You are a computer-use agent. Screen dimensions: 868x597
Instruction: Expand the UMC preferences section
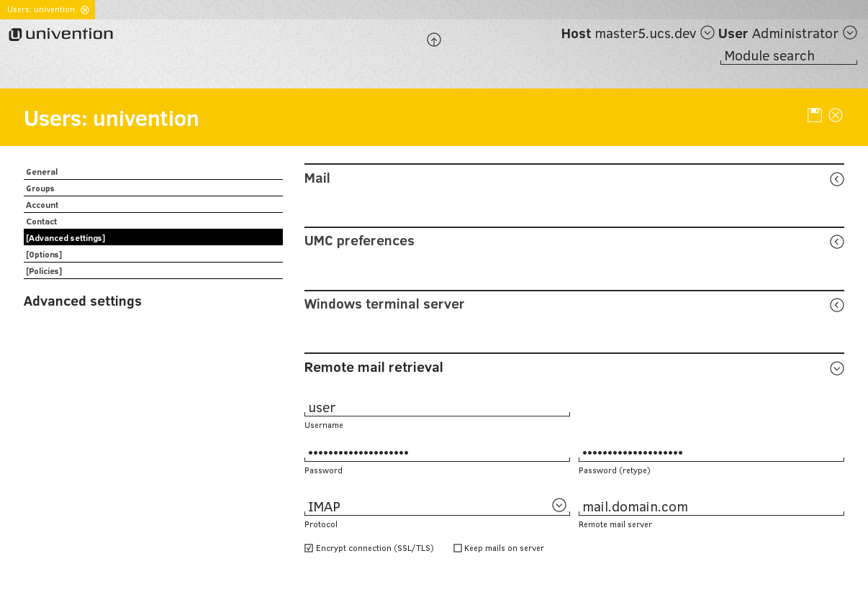[x=836, y=242]
